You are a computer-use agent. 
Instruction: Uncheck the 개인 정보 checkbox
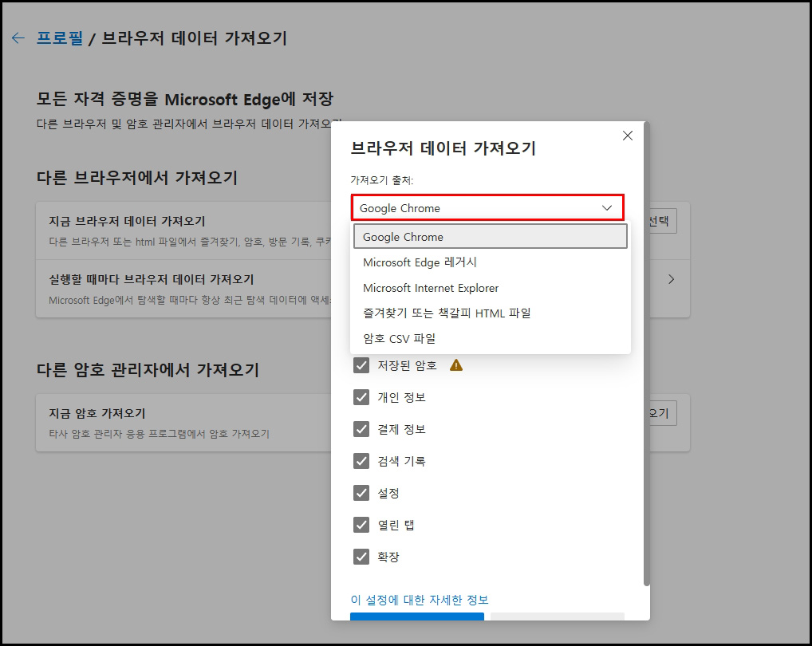pos(361,397)
